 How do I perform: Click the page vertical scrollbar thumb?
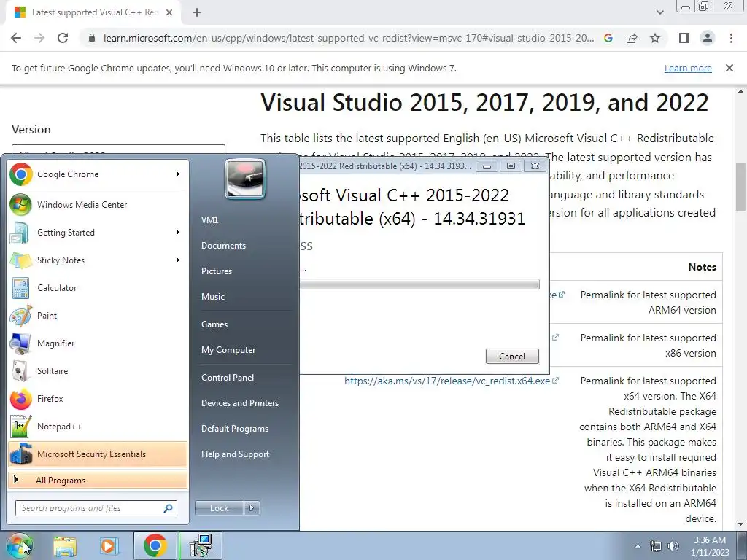pyautogui.click(x=740, y=187)
